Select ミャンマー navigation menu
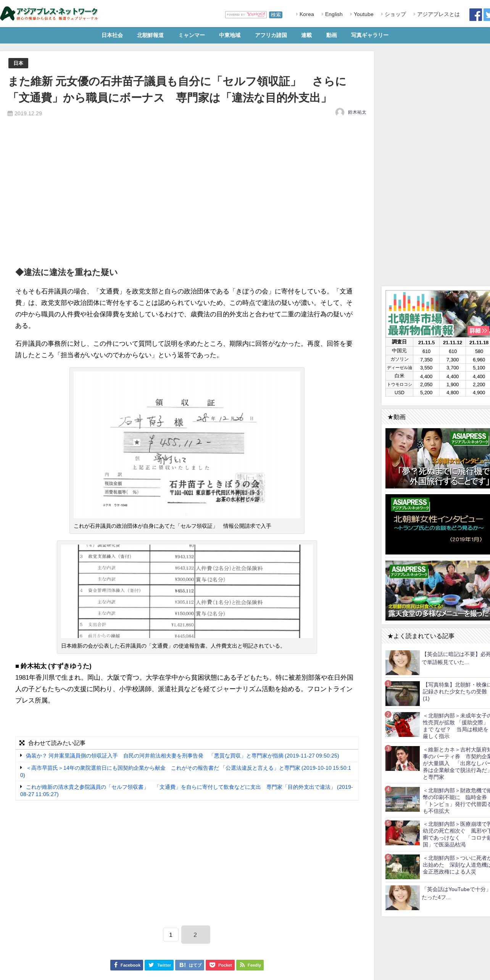 point(192,35)
